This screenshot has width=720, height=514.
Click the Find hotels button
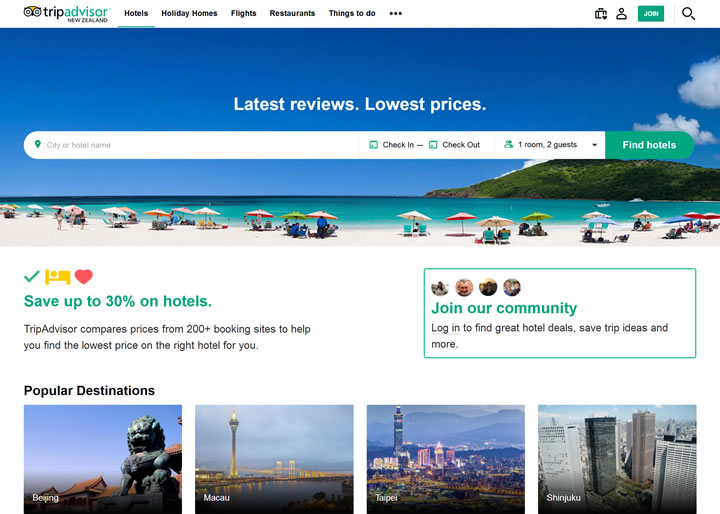click(x=649, y=145)
